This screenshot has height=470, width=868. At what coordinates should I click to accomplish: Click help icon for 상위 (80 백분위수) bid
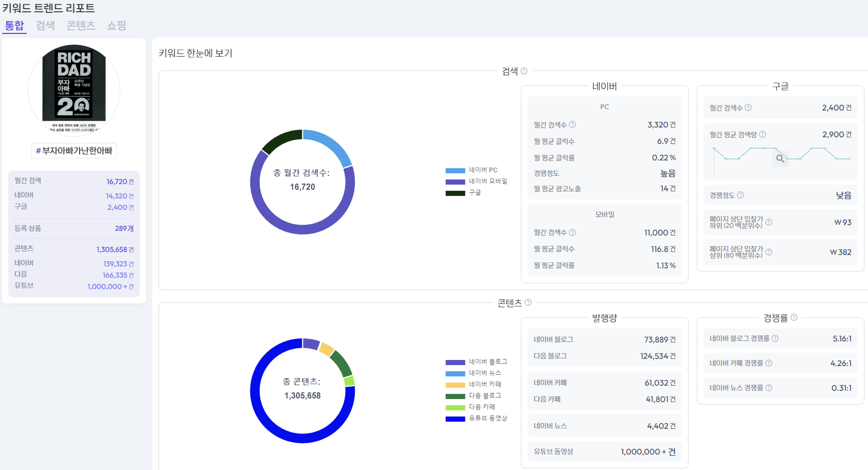(769, 252)
